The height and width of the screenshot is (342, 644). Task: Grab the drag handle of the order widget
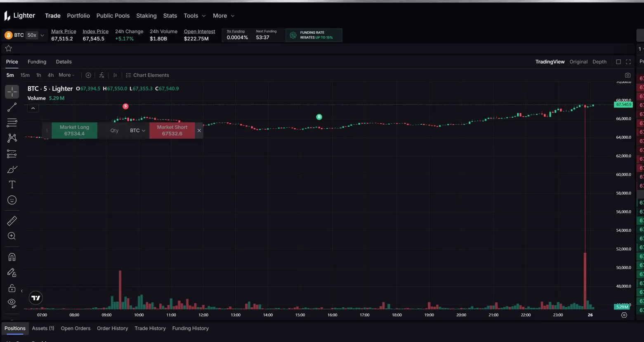pyautogui.click(x=47, y=131)
